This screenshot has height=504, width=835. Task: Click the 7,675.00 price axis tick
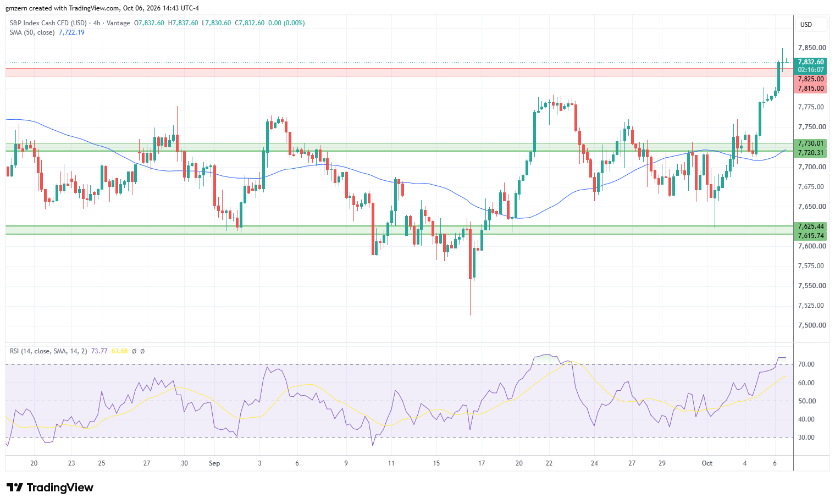click(x=812, y=187)
